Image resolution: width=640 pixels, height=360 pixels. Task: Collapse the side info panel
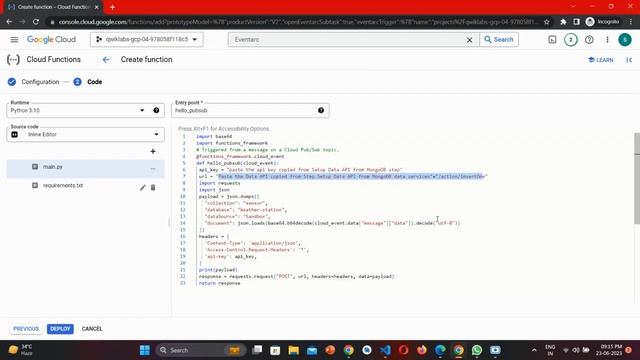629,60
